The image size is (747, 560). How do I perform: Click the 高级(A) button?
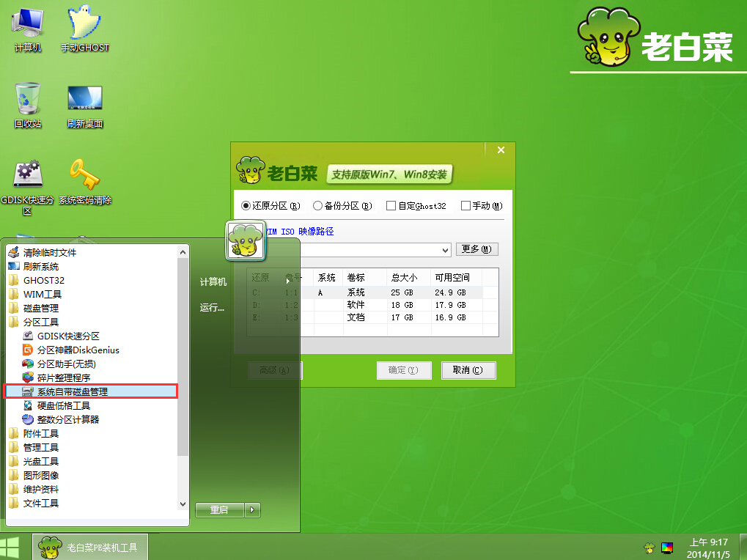275,370
